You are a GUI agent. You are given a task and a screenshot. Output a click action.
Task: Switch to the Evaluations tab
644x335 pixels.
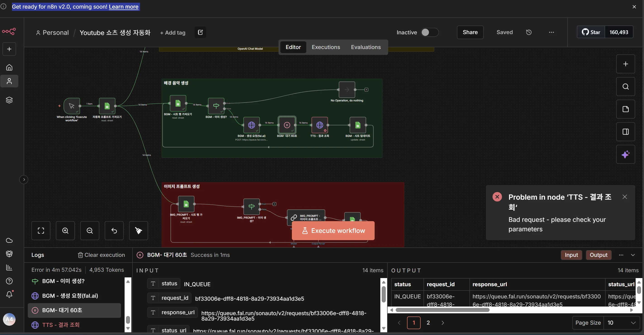(366, 47)
